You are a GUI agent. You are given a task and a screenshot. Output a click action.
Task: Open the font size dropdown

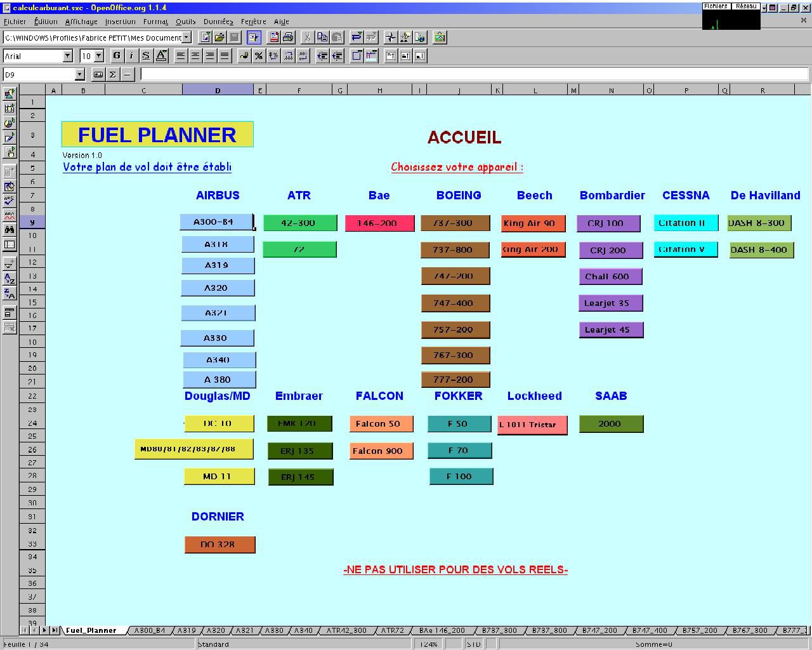coord(98,56)
